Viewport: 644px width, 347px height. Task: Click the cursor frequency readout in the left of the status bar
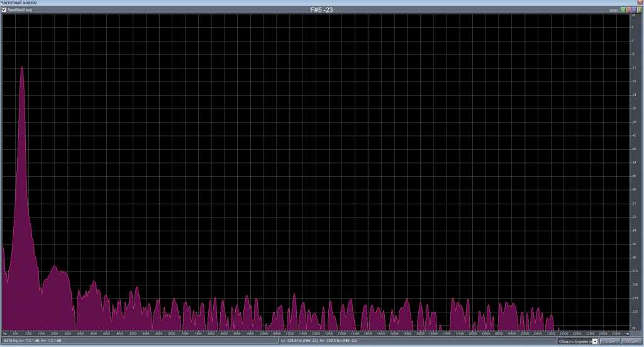point(33,341)
